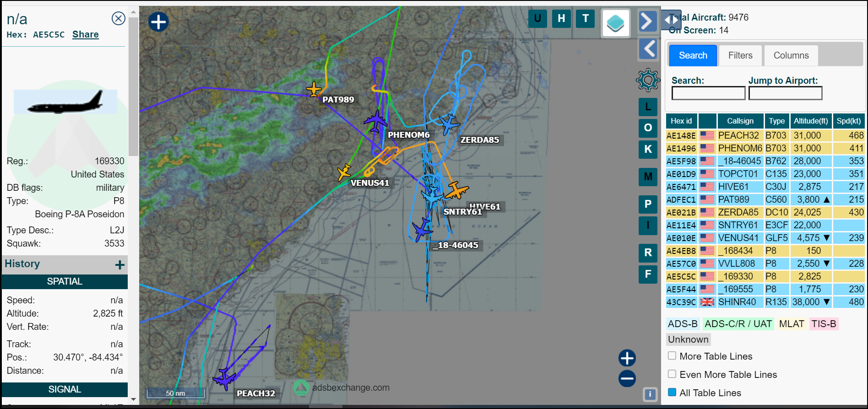The image size is (868, 409).
Task: Open the info 'i' icon on map
Action: click(x=650, y=394)
